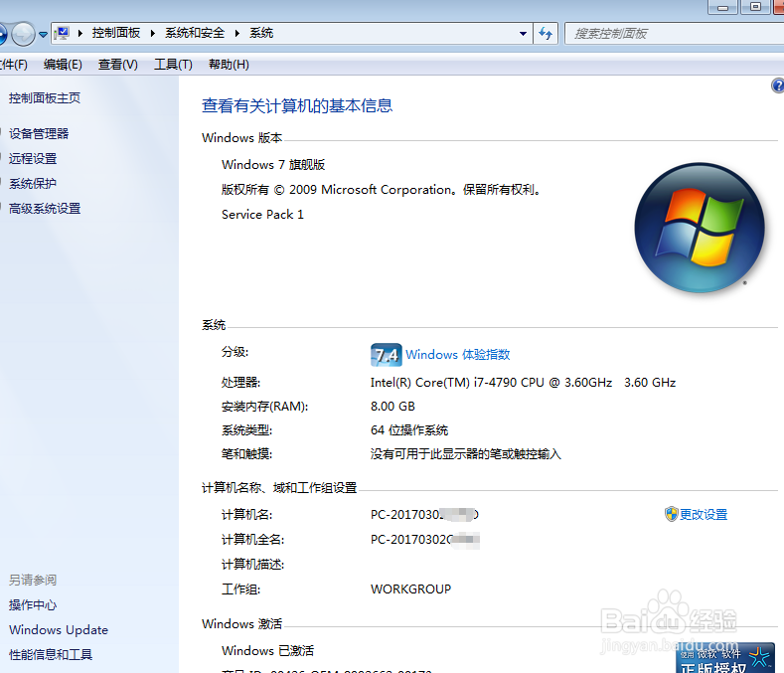Go to 控制面板 in breadcrumb
This screenshot has height=673, width=784.
point(116,33)
